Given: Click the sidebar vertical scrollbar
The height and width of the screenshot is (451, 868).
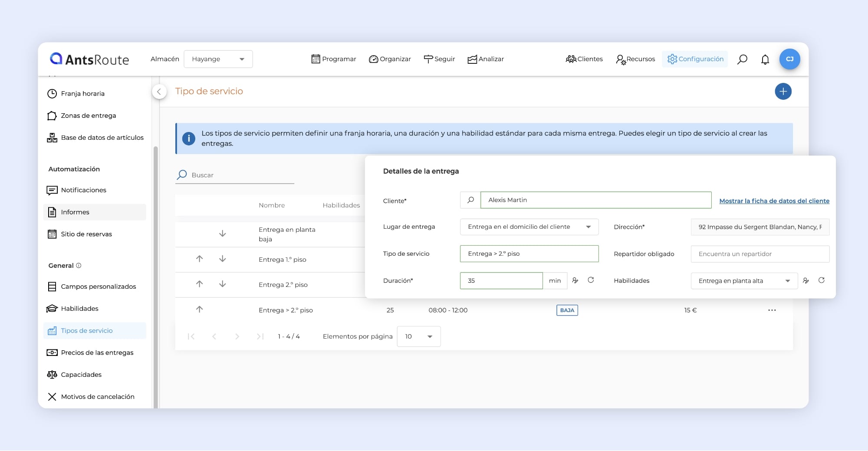Looking at the screenshot, I should pyautogui.click(x=155, y=260).
